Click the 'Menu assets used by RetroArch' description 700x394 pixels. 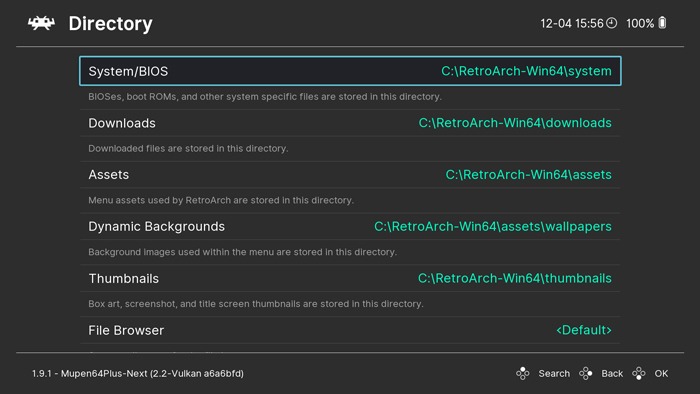(x=221, y=200)
